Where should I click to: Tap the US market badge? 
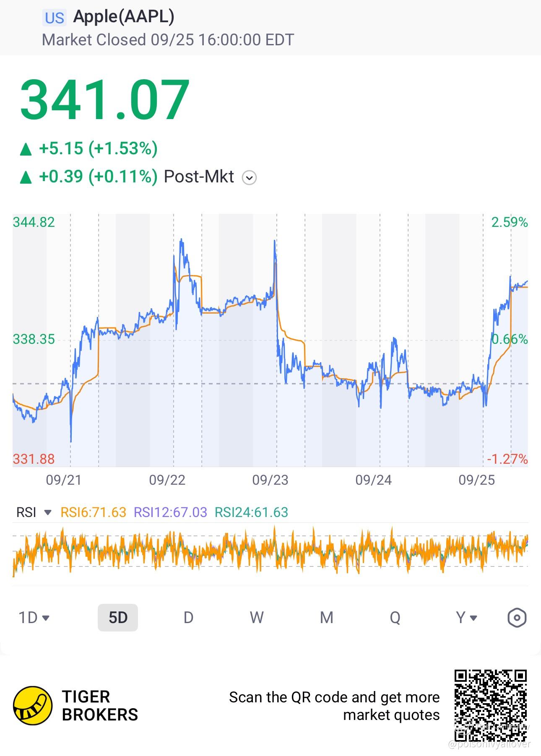click(55, 18)
